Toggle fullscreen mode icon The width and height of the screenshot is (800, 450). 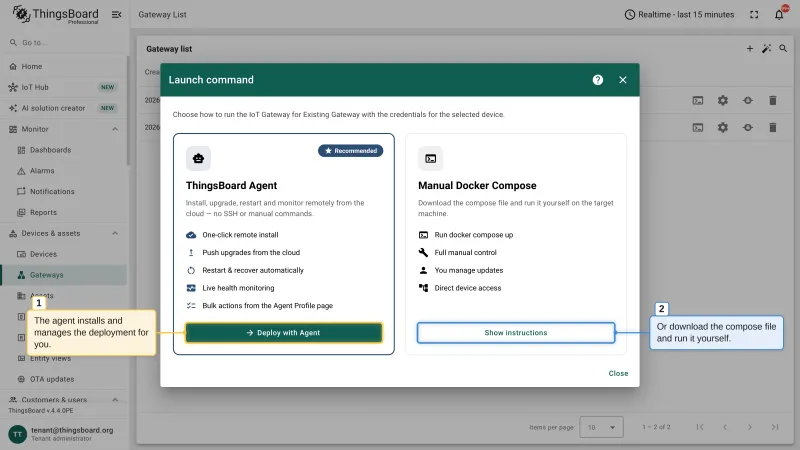[x=754, y=15]
